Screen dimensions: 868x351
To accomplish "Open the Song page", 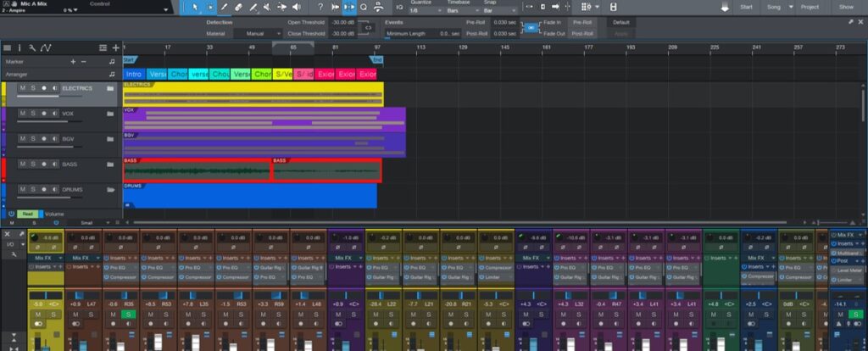I will pyautogui.click(x=773, y=7).
